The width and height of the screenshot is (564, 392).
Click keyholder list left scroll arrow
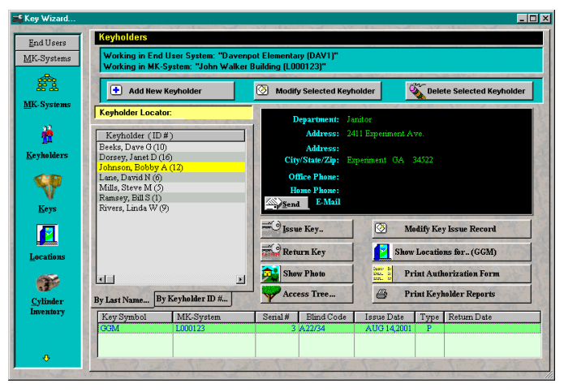pos(101,279)
